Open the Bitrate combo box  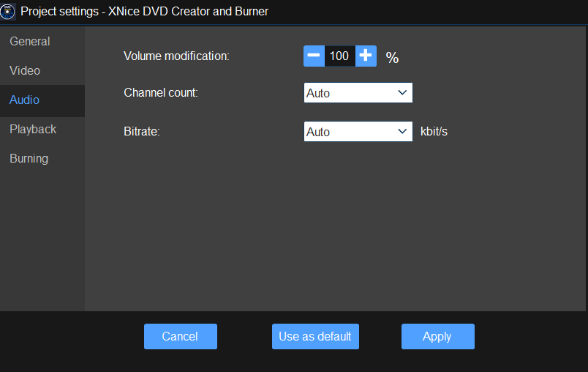coord(358,132)
